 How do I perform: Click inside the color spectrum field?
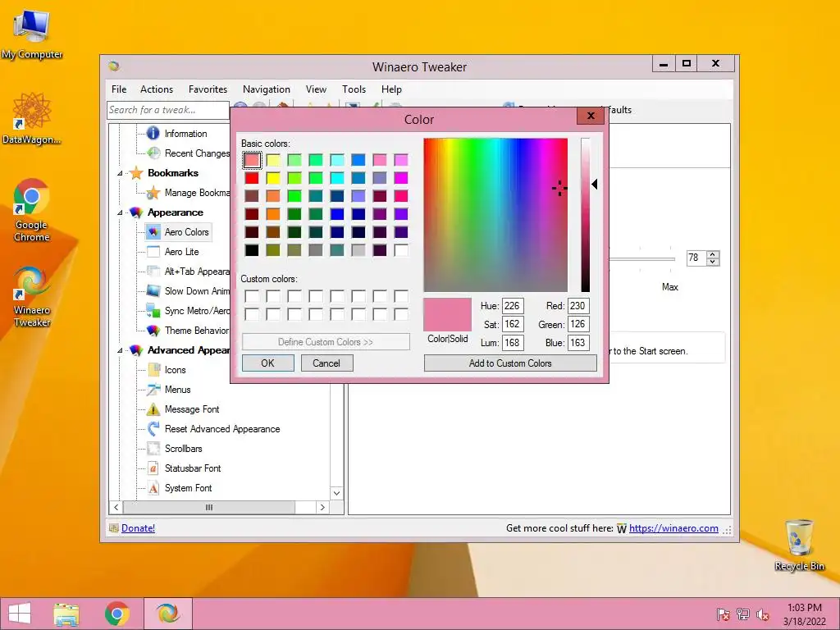coord(495,215)
